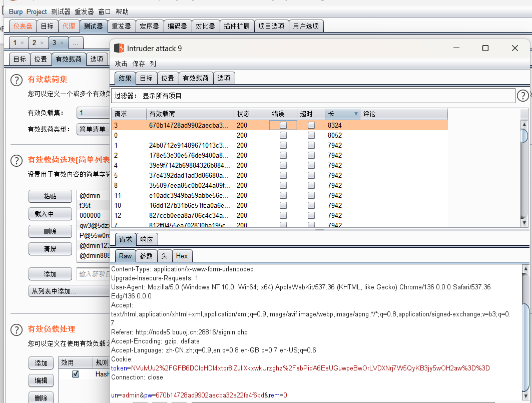
Task: Open the 保存 menu in the attack window
Action: point(139,64)
